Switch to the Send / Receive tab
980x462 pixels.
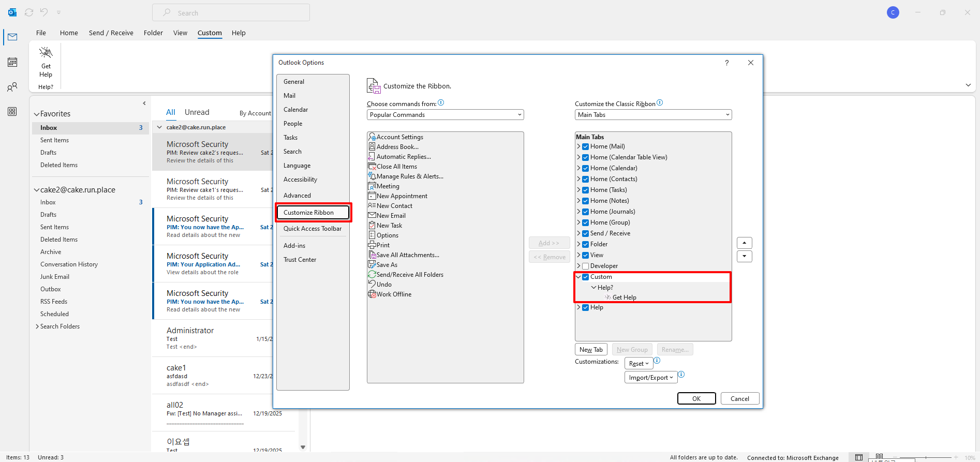click(111, 33)
